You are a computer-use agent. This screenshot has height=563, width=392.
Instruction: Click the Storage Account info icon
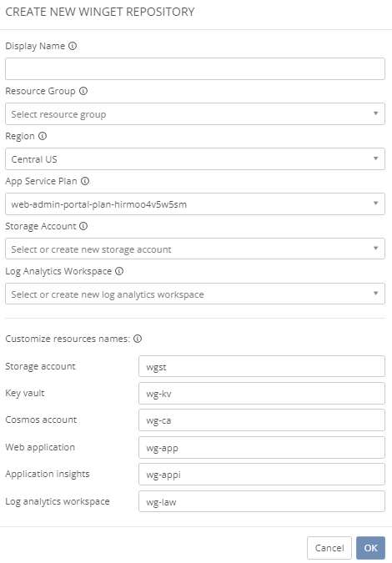[83, 226]
